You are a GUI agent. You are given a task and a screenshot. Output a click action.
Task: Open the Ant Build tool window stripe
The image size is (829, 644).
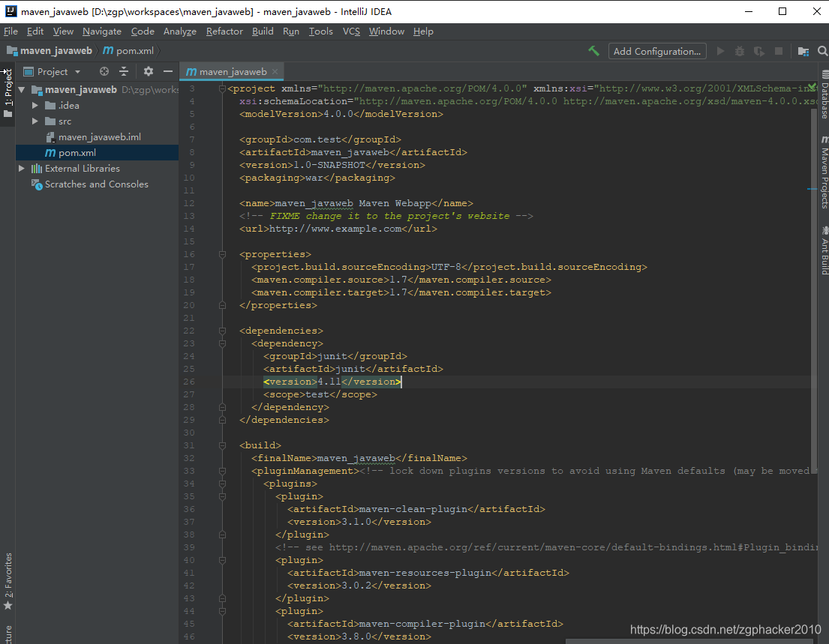[x=824, y=250]
